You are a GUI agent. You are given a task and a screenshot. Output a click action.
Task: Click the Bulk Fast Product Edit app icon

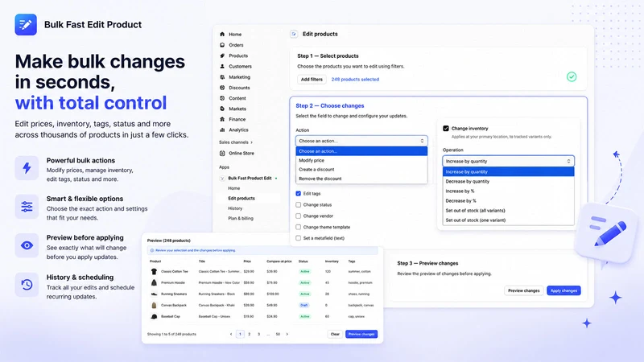coord(222,178)
